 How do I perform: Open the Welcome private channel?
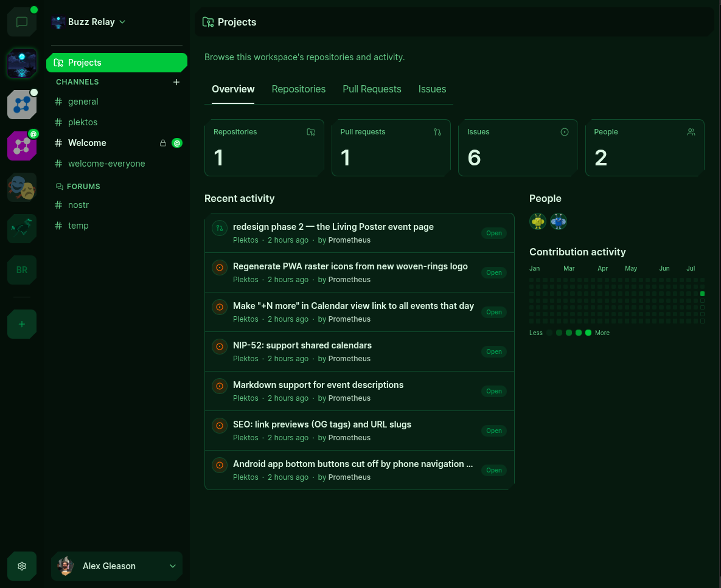coord(117,143)
